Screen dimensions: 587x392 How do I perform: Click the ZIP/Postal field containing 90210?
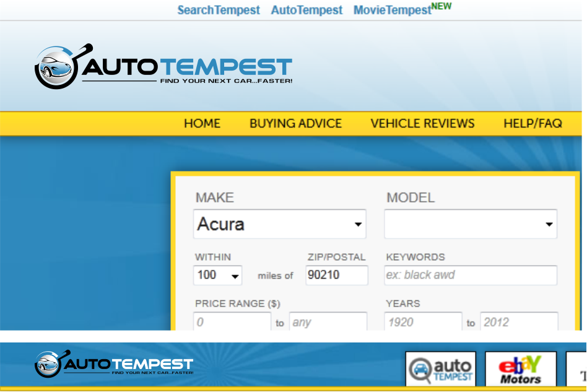[336, 275]
